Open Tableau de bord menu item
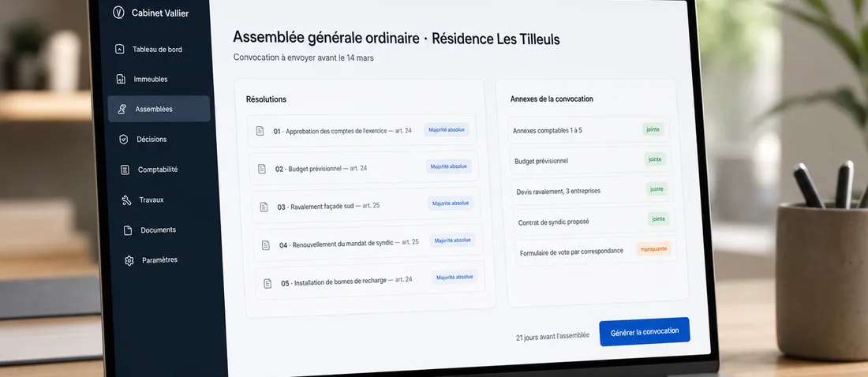This screenshot has height=377, width=868. pyautogui.click(x=157, y=49)
